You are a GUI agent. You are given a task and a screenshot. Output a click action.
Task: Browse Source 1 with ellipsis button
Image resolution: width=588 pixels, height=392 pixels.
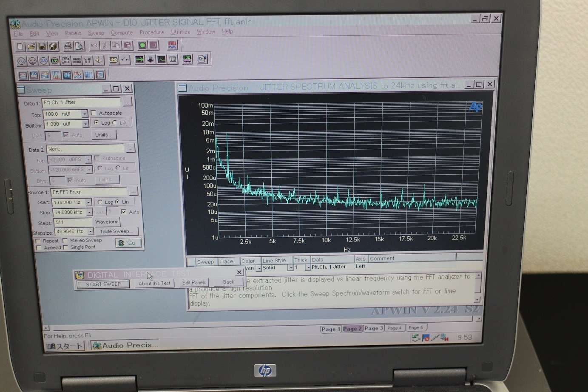(x=133, y=191)
